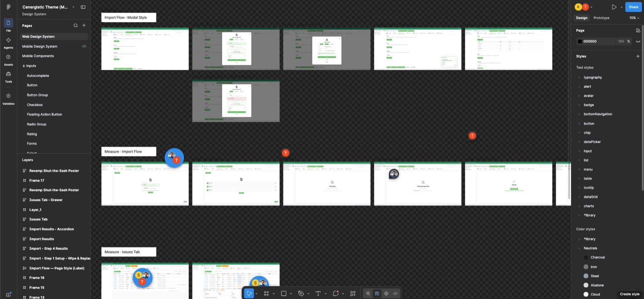Open the Move tool options chevron
The height and width of the screenshot is (299, 644).
(x=256, y=293)
